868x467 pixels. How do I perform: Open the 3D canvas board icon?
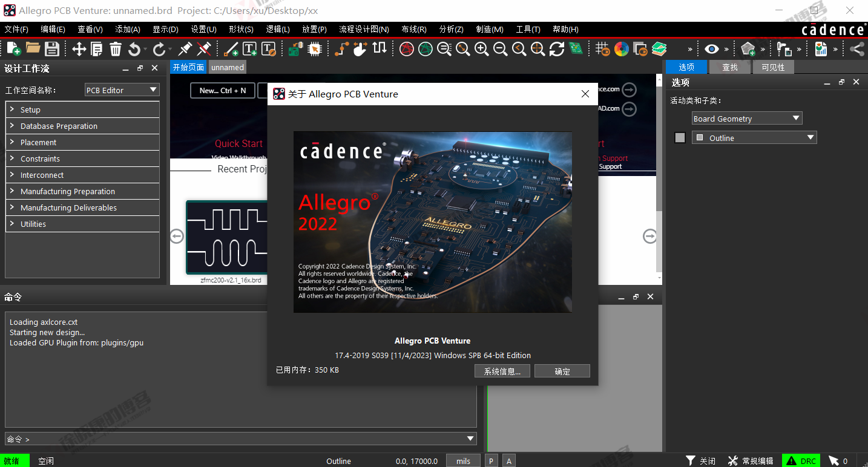click(x=576, y=49)
